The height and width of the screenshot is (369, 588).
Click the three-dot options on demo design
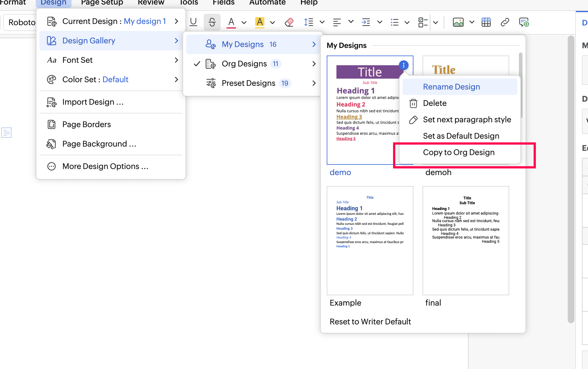[403, 65]
